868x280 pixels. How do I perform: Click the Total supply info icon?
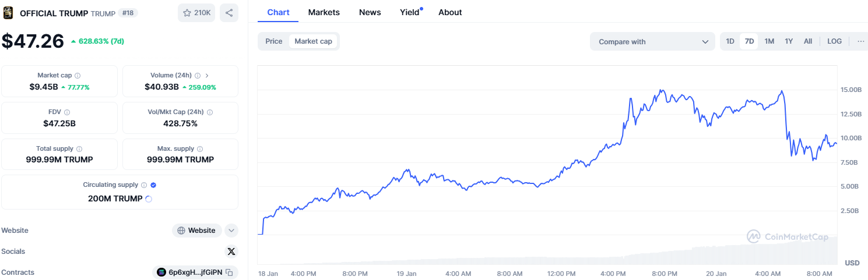tap(79, 149)
